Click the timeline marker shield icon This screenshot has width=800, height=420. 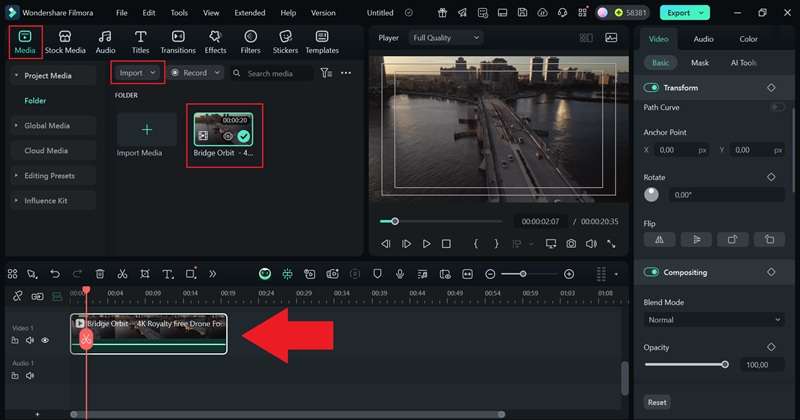(x=377, y=274)
